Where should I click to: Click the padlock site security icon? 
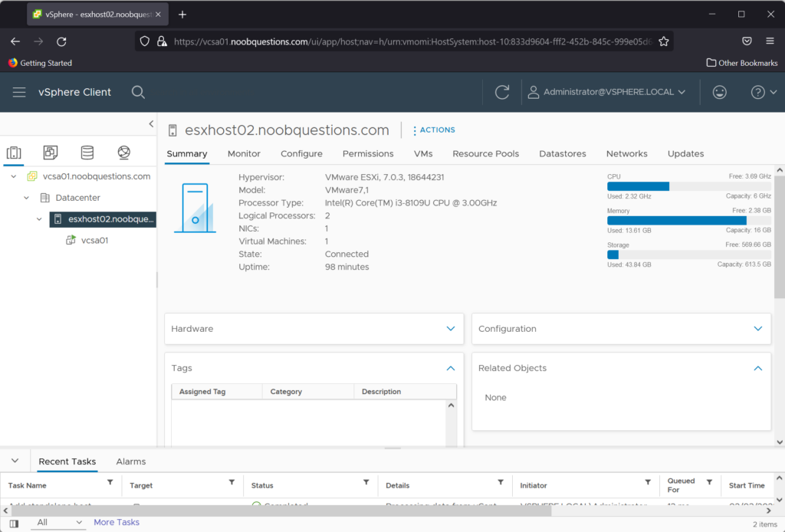162,41
